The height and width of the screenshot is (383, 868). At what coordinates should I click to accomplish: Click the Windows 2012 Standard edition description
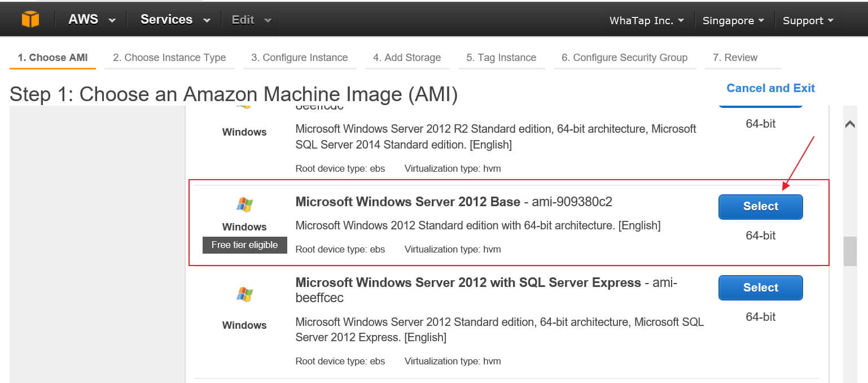(478, 225)
